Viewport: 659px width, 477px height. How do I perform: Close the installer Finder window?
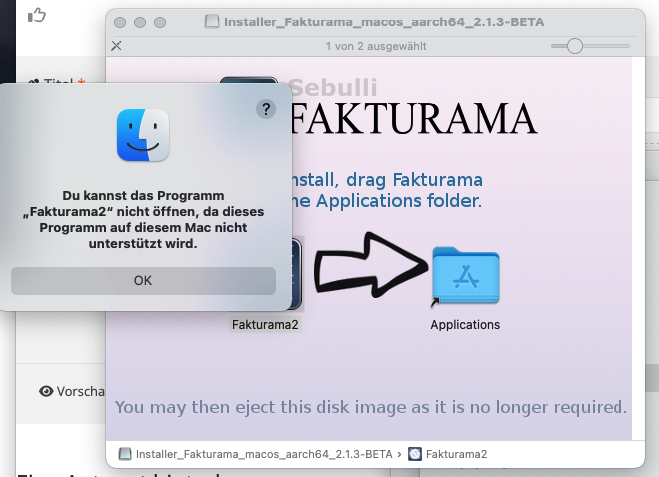coord(120,22)
